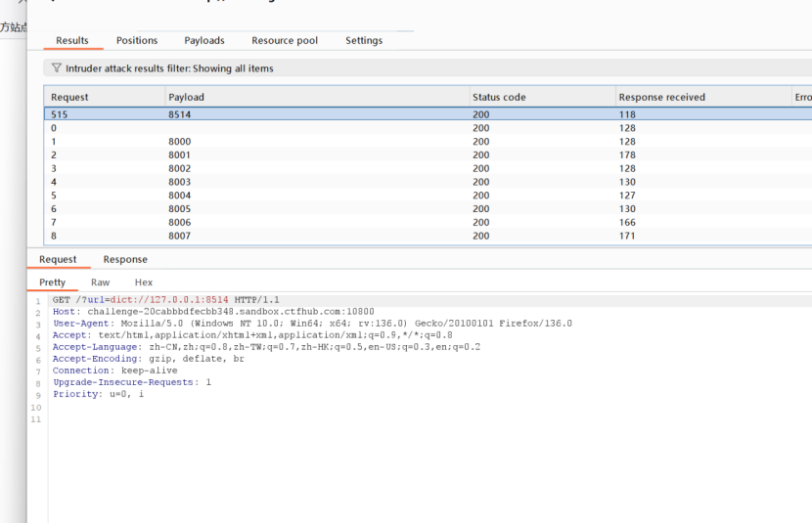Click response received value 171

coord(627,236)
